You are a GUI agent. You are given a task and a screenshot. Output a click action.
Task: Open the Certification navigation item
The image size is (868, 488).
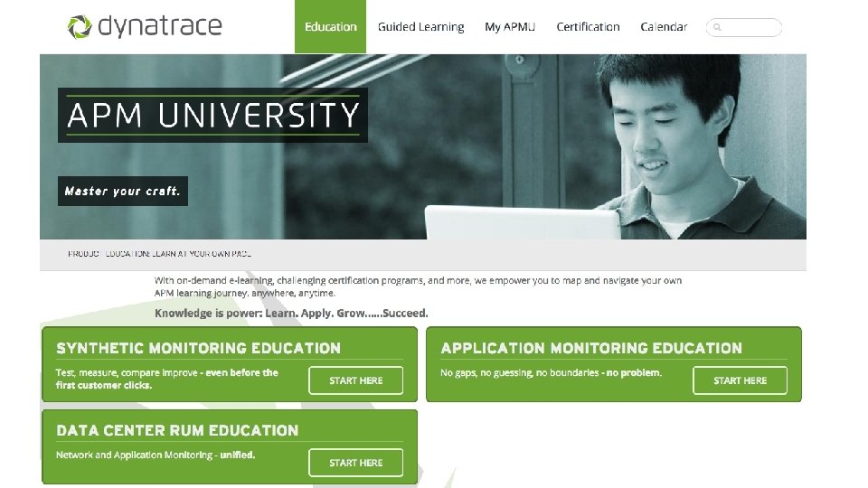(588, 26)
